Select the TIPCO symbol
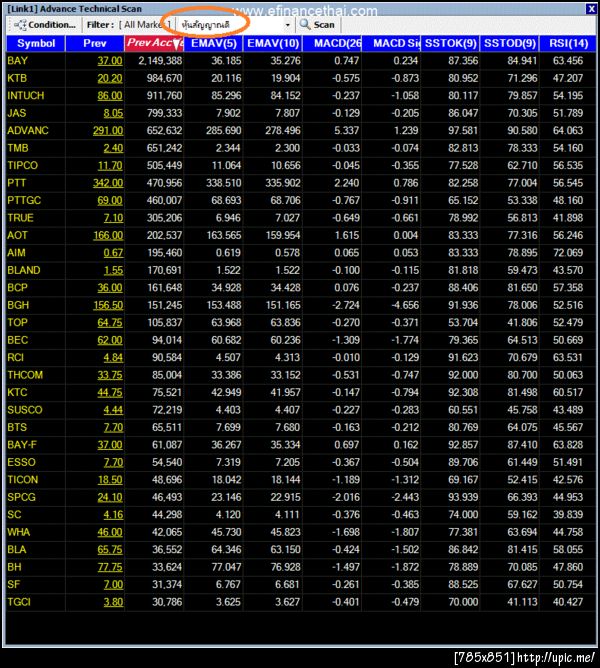 click(23, 166)
